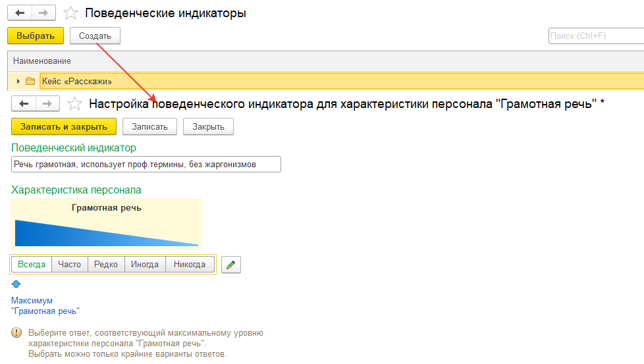Click Записать и закрыть button
The height and width of the screenshot is (364, 644).
64,127
